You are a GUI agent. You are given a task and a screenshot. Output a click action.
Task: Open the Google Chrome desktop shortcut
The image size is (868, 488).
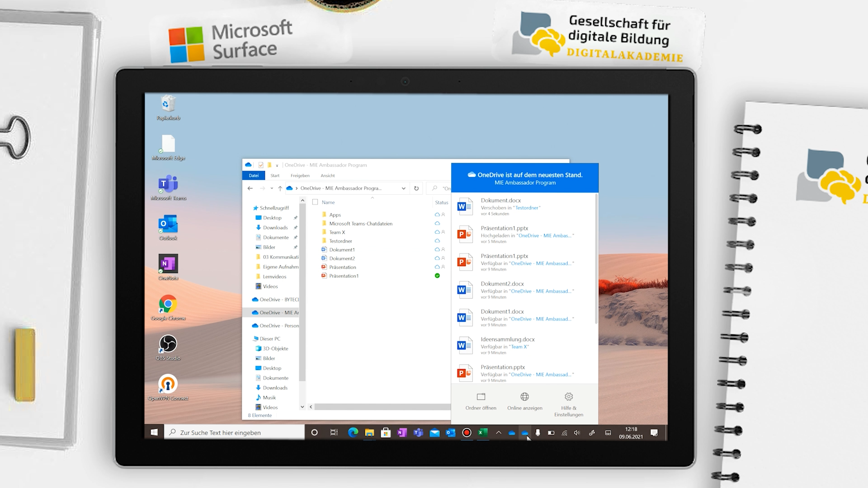pos(168,308)
